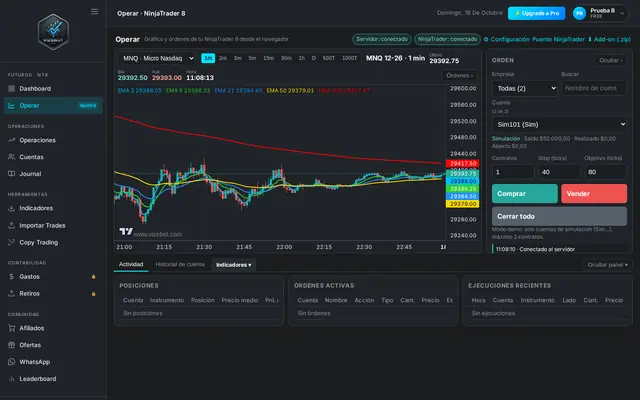Screen dimensions: 640x400
Task: Click the Leaderboard chart icon
Action: 11,379
